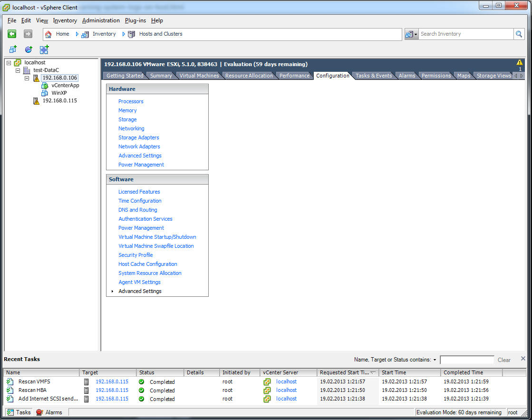
Task: Switch to the Virtual Machines tab
Action: (199, 76)
